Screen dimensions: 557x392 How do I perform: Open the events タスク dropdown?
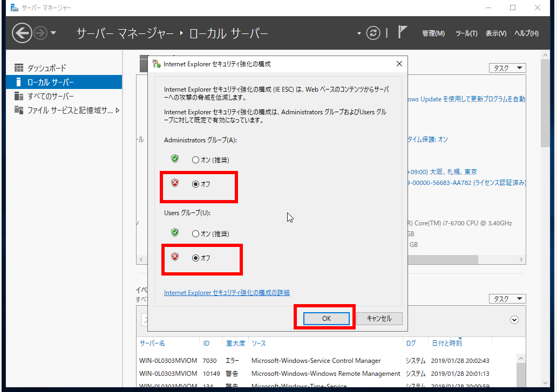tap(507, 299)
